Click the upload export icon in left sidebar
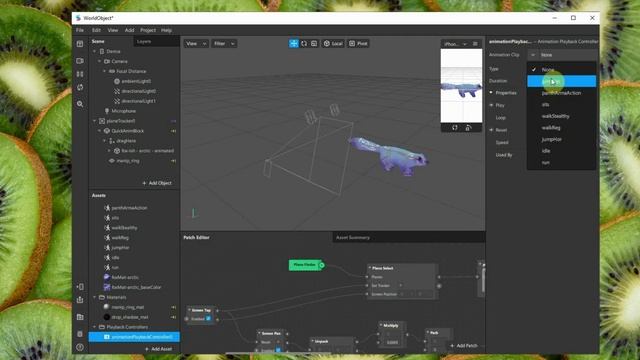The height and width of the screenshot is (360, 640). [x=80, y=300]
